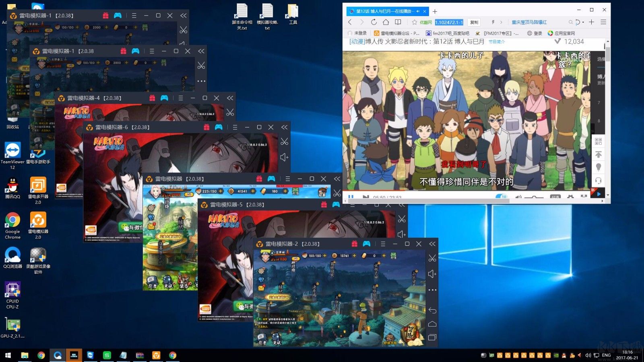The image size is (644, 362).
Task: Mute audio on the browser tab speaker icon
Action: tap(418, 11)
